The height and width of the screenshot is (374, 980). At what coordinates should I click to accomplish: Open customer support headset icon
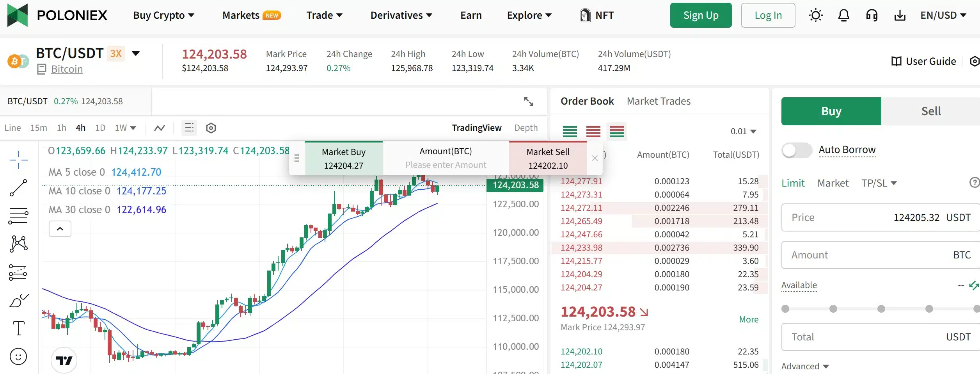872,15
